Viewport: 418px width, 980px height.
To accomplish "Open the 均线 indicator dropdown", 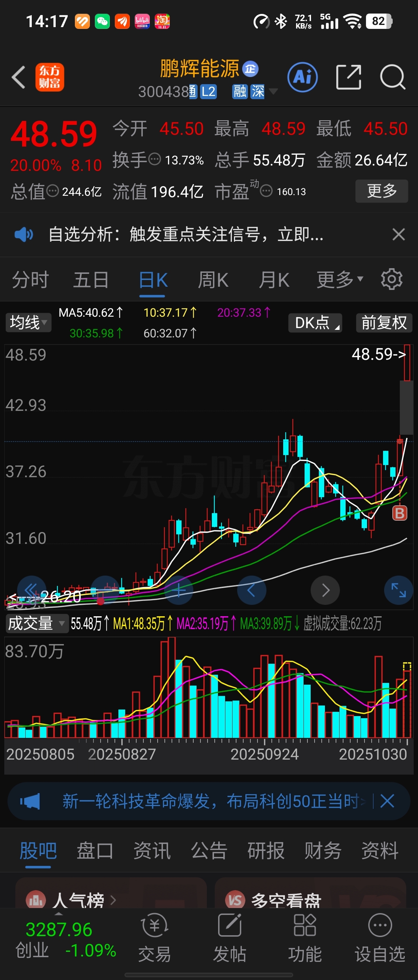I will coord(28,323).
